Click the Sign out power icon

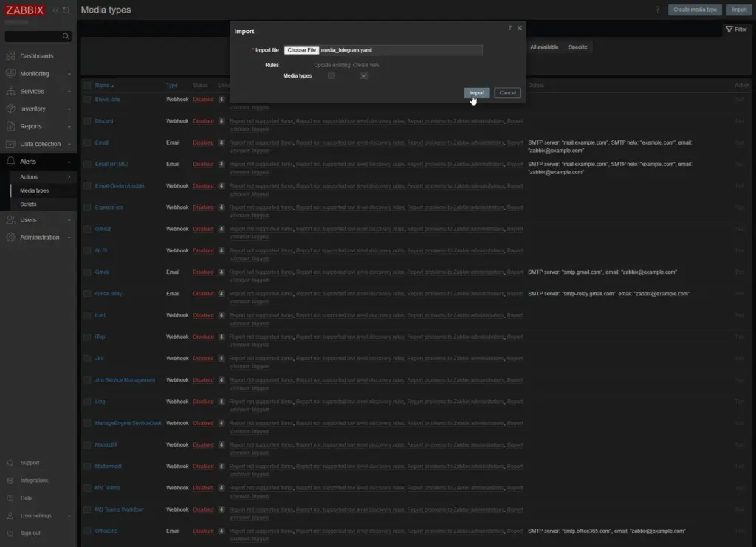click(x=10, y=533)
